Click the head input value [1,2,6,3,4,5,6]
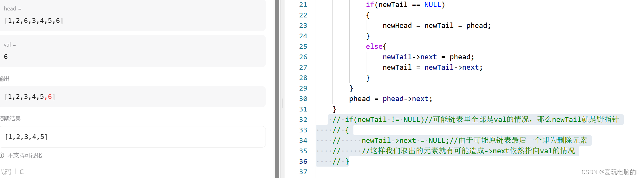The width and height of the screenshot is (644, 178). (x=34, y=21)
